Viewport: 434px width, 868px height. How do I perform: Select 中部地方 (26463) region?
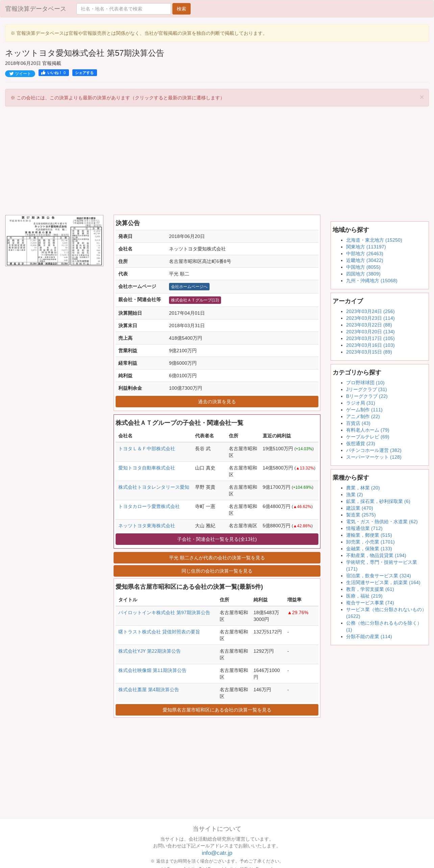click(364, 254)
